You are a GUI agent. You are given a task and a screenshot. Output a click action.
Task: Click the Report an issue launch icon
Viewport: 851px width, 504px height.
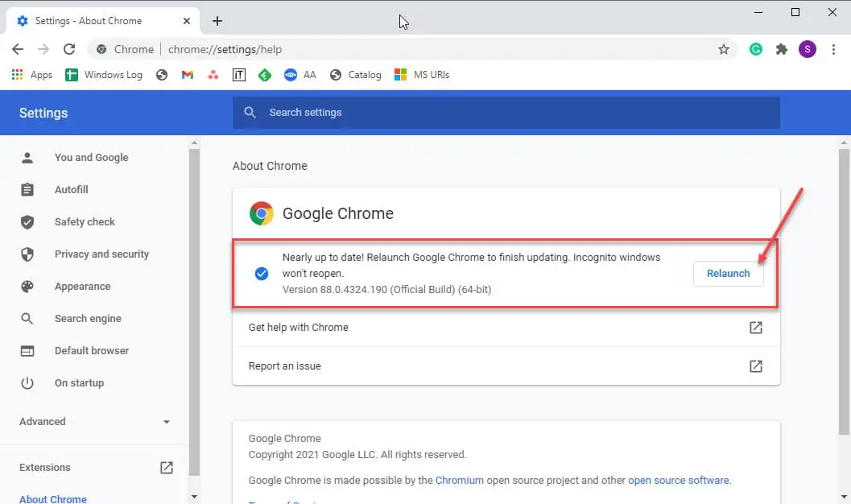756,366
